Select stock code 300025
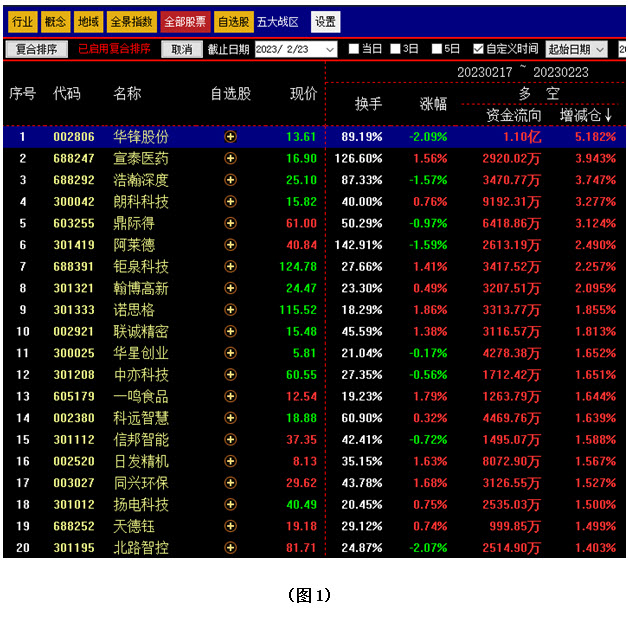Image resolution: width=628 pixels, height=618 pixels. pos(74,353)
